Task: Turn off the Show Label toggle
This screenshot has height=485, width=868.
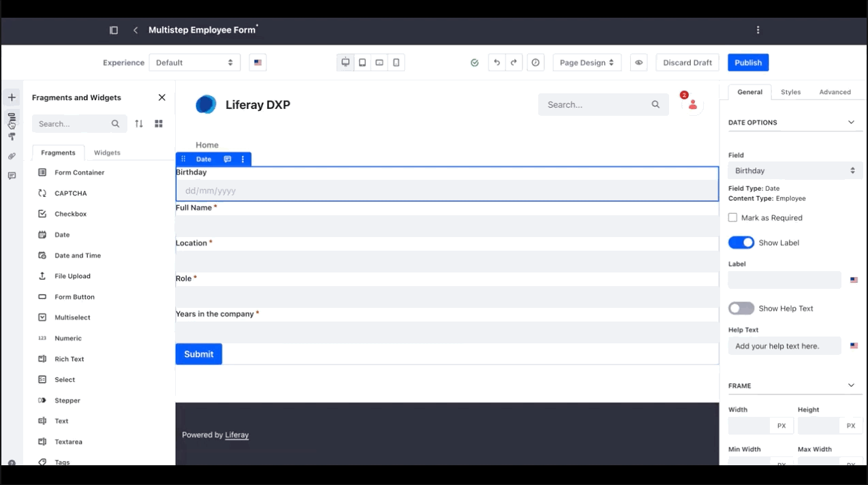Action: (741, 243)
